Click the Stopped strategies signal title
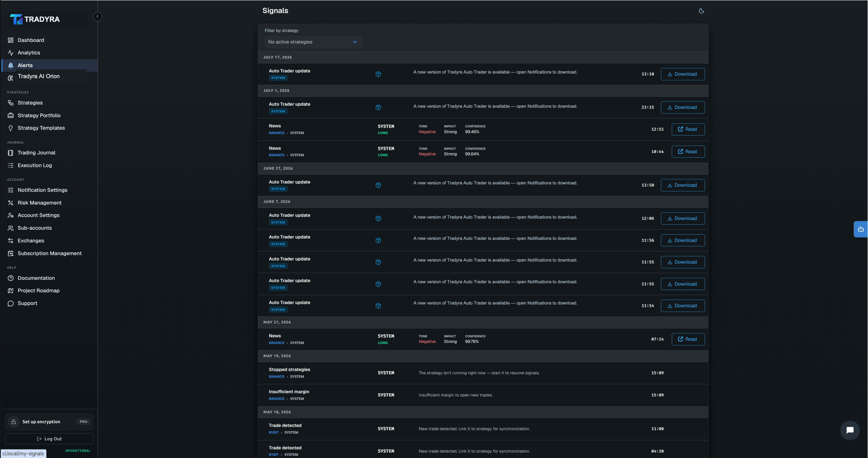 pos(289,369)
